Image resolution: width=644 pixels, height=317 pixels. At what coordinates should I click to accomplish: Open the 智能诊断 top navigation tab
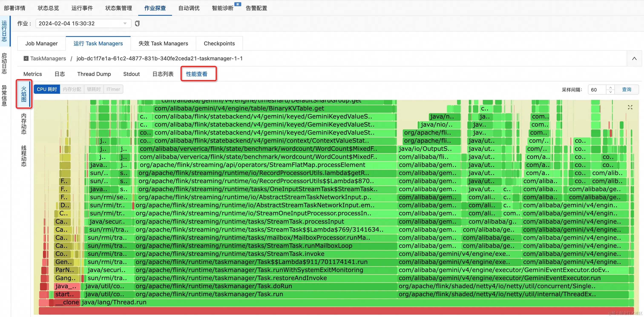223,8
